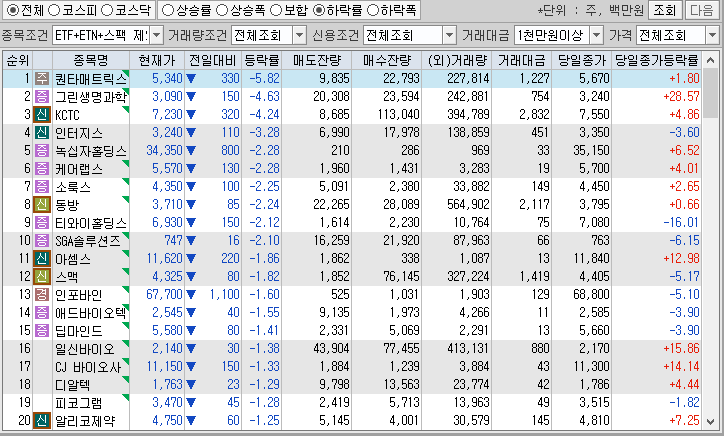Click the 증 badge icon for 애드바이오텍
This screenshot has height=436, width=724.
point(42,313)
